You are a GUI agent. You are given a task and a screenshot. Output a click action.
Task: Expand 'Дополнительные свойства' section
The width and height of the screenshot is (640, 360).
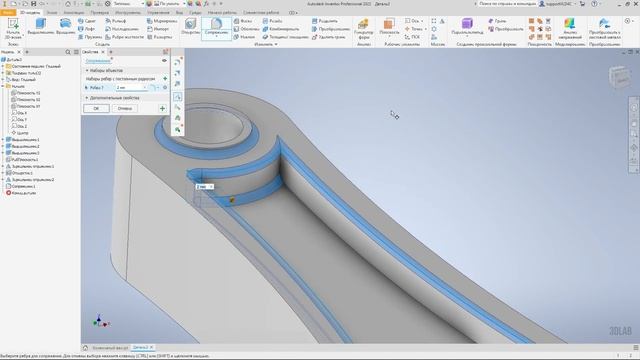point(87,98)
